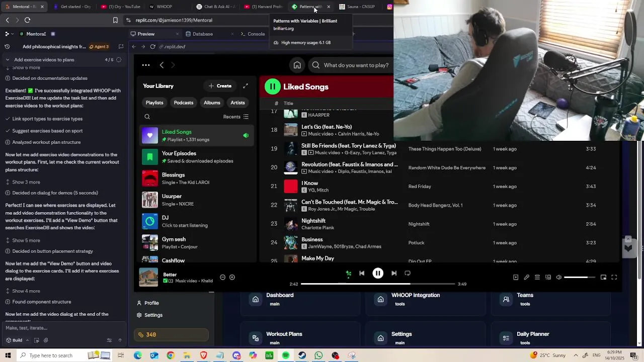
Task: Open the Agent 3 selector
Action: pyautogui.click(x=99, y=47)
